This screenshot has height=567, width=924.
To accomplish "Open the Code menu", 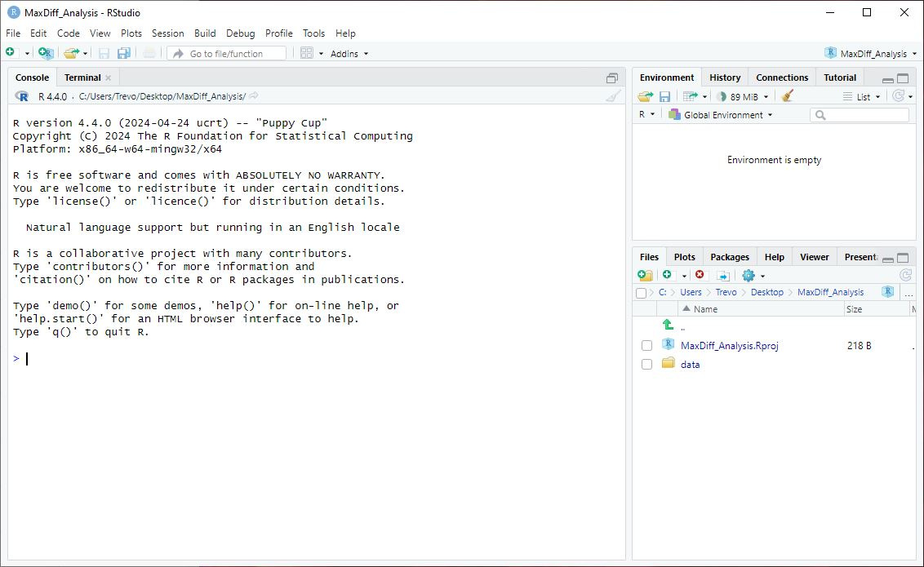I will 69,33.
